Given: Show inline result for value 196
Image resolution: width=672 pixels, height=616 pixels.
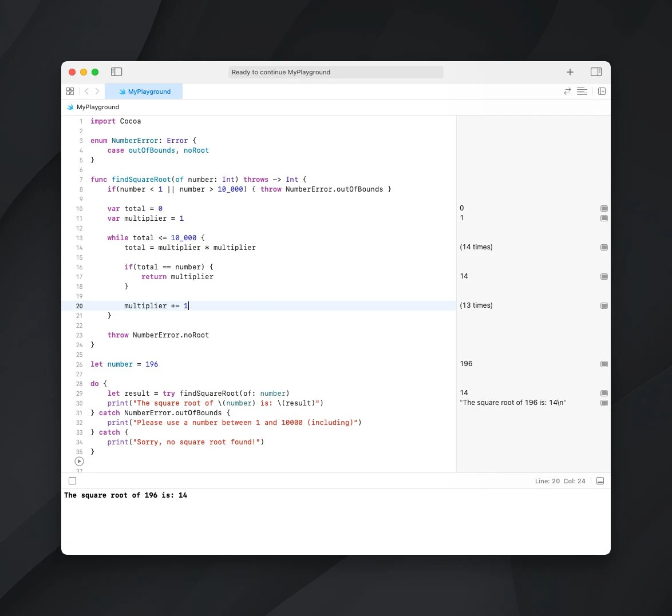Looking at the screenshot, I should [604, 364].
